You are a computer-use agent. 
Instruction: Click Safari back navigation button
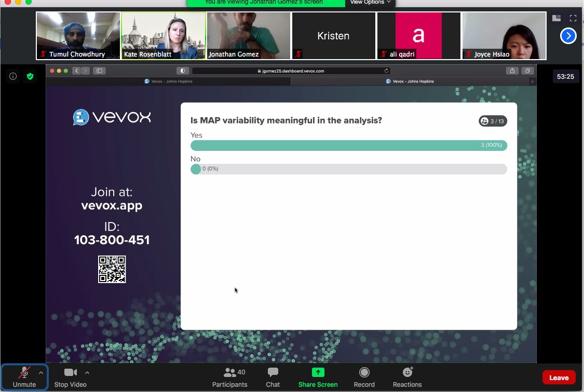pyautogui.click(x=77, y=71)
